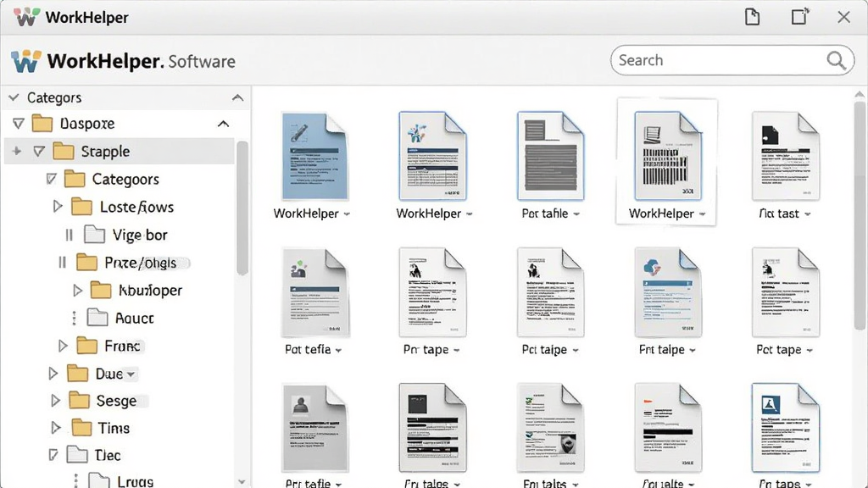Open the Fnt talpe document thumbnail
This screenshot has height=488, width=868.
668,292
